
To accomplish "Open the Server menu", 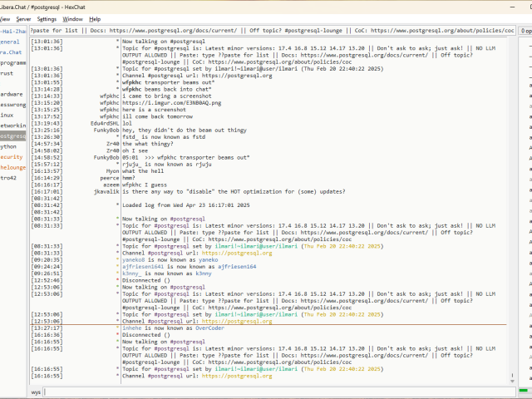I will click(23, 18).
